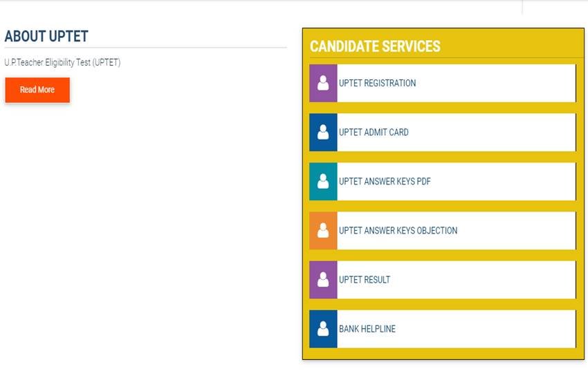Open the UPTET REGISTRATION link
This screenshot has width=588, height=380.
[378, 83]
